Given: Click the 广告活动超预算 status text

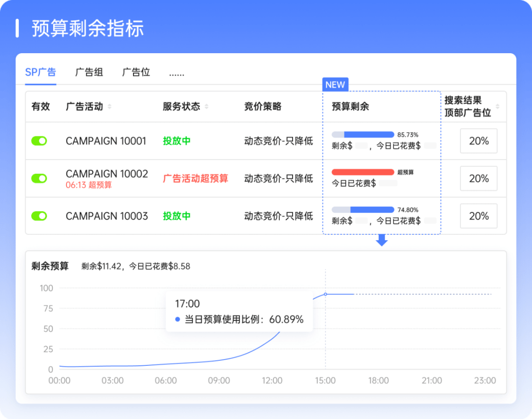Looking at the screenshot, I should tap(196, 178).
